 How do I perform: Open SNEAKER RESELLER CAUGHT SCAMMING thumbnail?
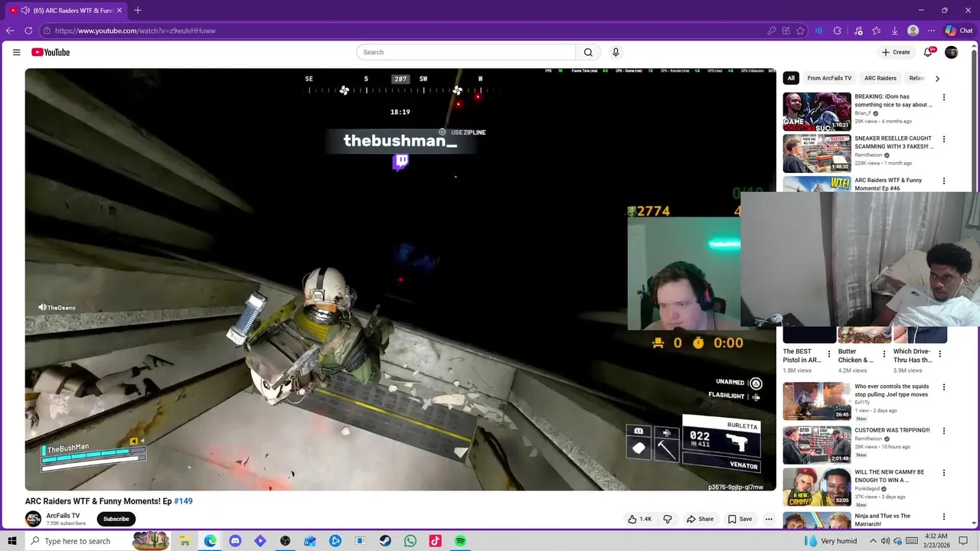(817, 153)
